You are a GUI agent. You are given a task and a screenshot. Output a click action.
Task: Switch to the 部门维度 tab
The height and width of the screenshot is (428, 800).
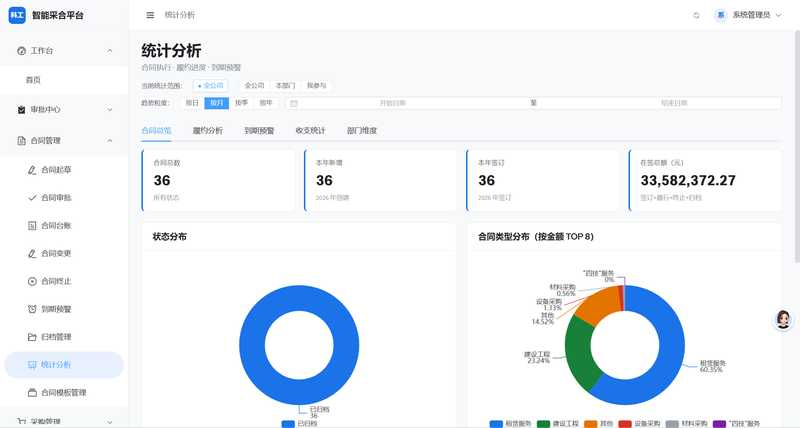(x=362, y=131)
